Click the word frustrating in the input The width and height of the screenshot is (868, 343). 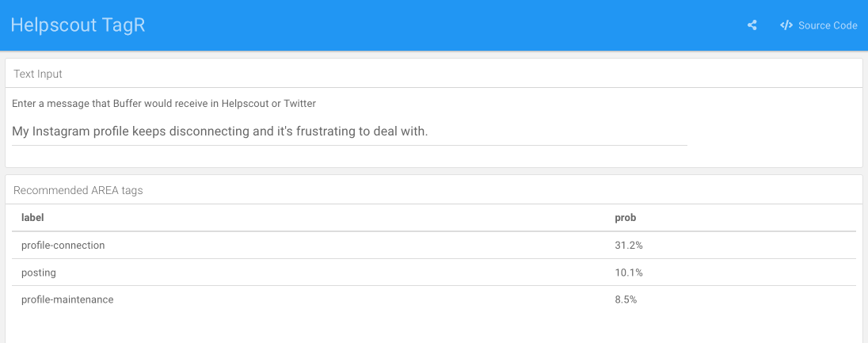(x=319, y=131)
